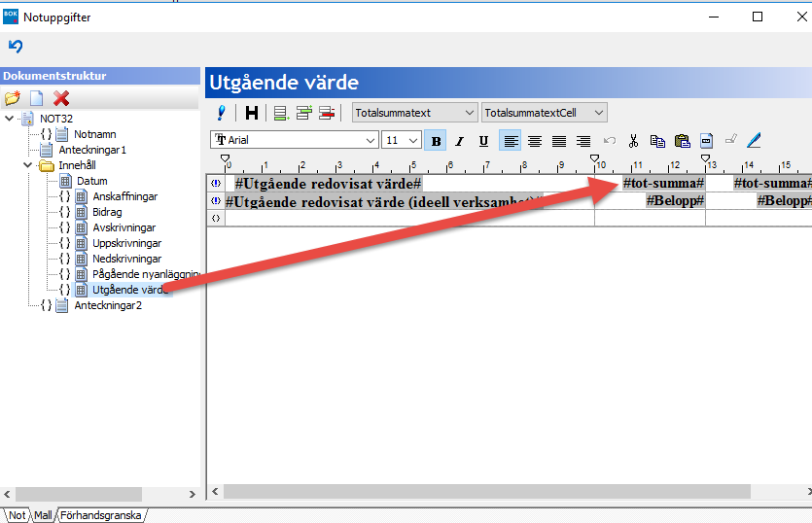The image size is (812, 523).
Task: Click #Utgående redovisat värde# cell
Action: point(328,184)
